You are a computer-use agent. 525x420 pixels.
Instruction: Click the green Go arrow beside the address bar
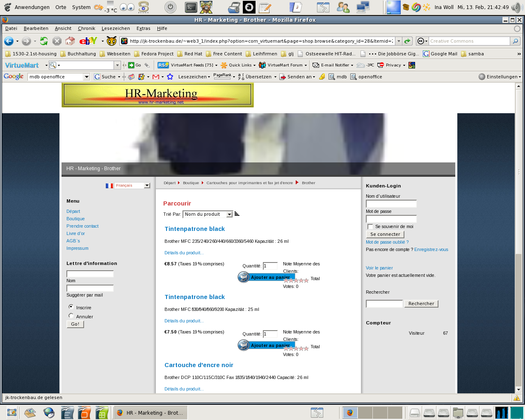pos(407,41)
